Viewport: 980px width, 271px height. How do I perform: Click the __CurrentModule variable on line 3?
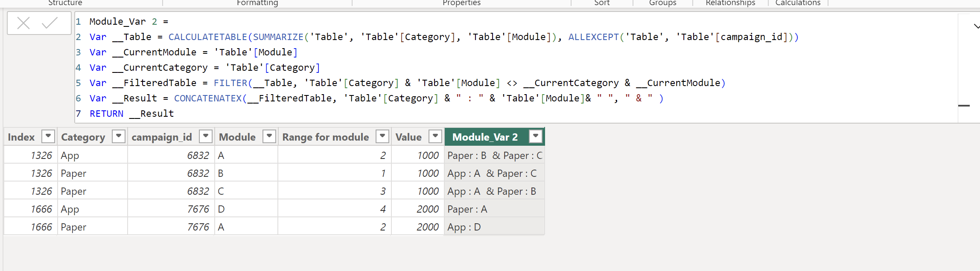click(155, 52)
